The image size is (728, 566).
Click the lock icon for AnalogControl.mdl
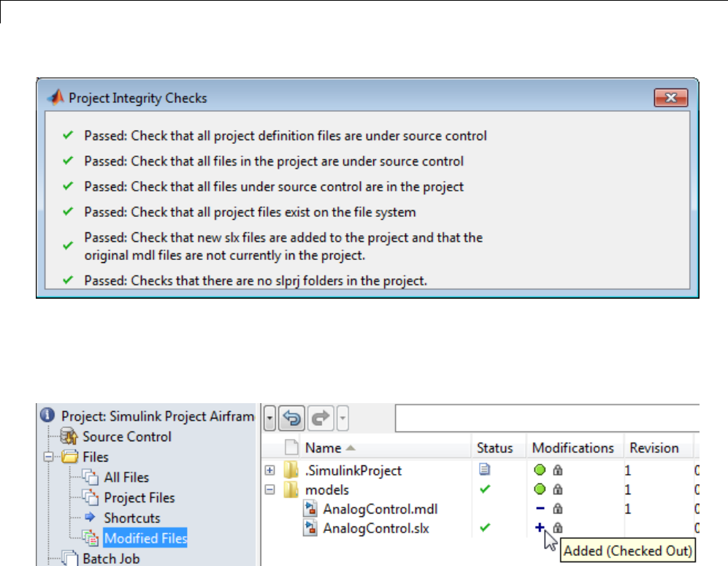point(558,508)
